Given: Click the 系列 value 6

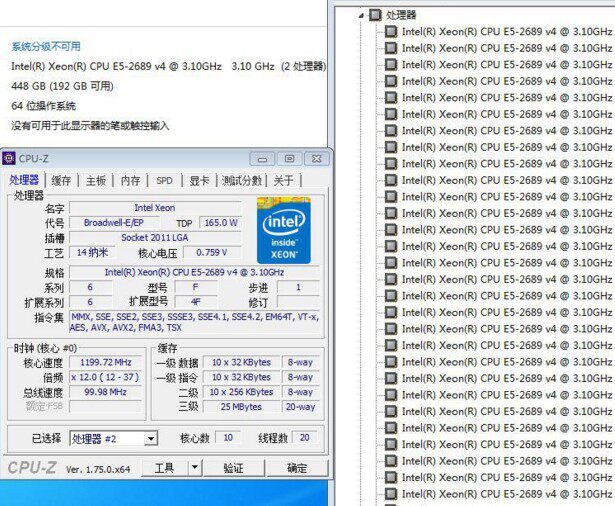Looking at the screenshot, I should (x=90, y=287).
